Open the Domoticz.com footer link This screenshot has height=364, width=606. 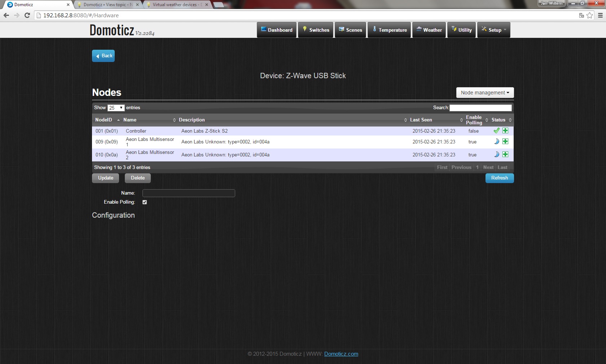[341, 354]
